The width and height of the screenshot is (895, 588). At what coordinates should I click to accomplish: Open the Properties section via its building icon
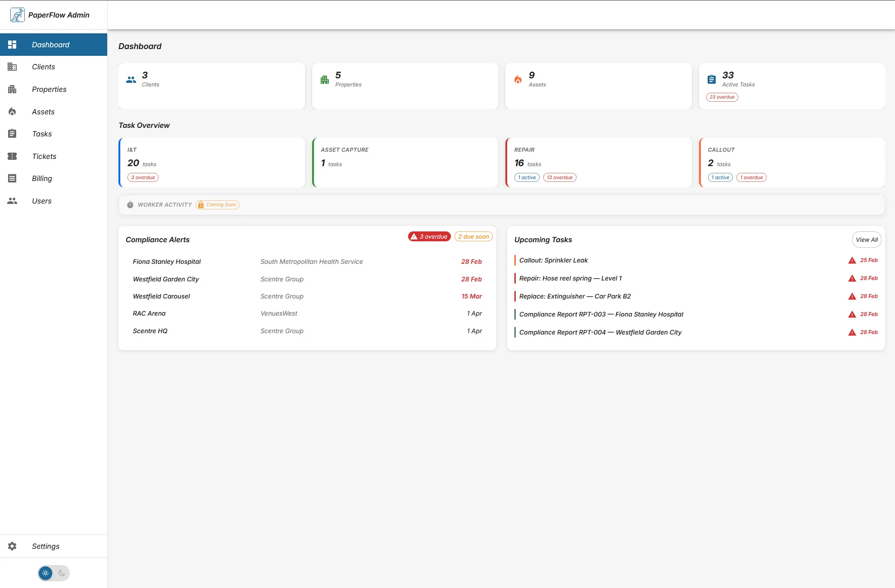pyautogui.click(x=12, y=89)
